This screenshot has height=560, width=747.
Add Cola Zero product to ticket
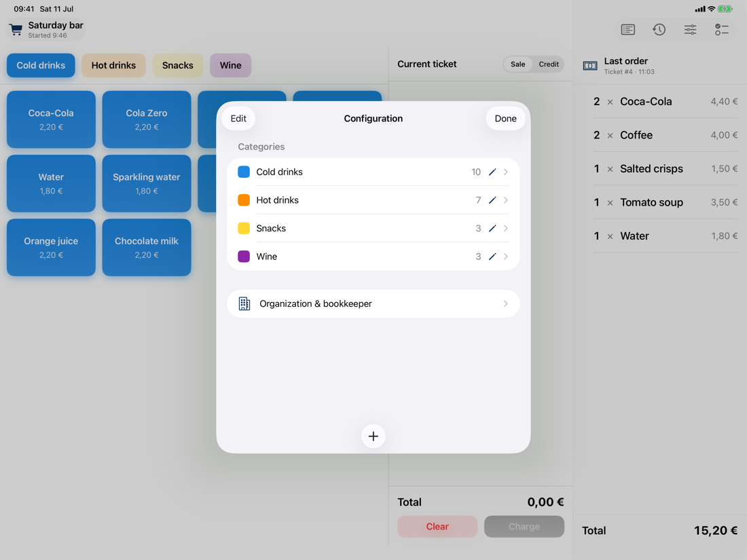click(147, 119)
